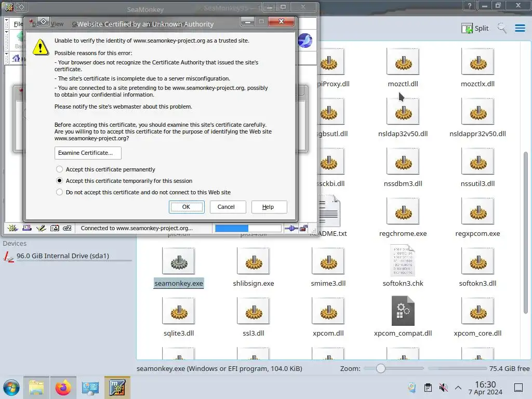
Task: Select the softokn3.dll file icon
Action: click(478, 261)
